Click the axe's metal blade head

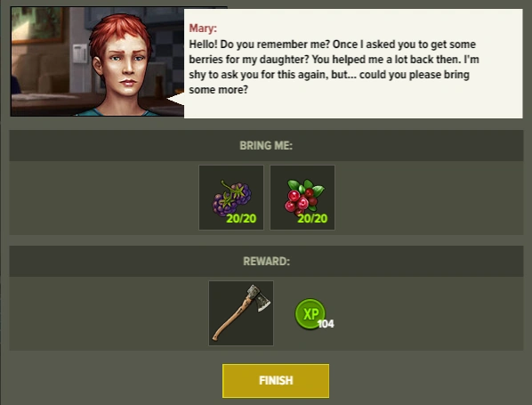coord(259,297)
